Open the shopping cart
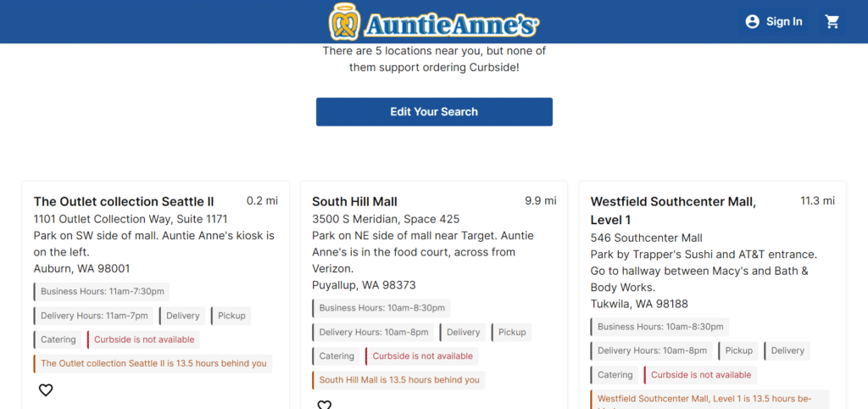Viewport: 868px width, 409px height. pos(832,21)
